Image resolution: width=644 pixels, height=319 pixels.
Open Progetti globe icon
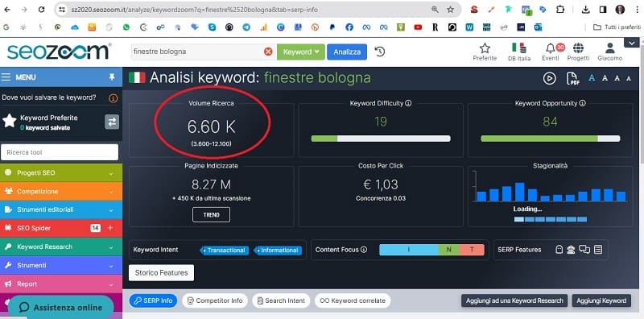[578, 52]
